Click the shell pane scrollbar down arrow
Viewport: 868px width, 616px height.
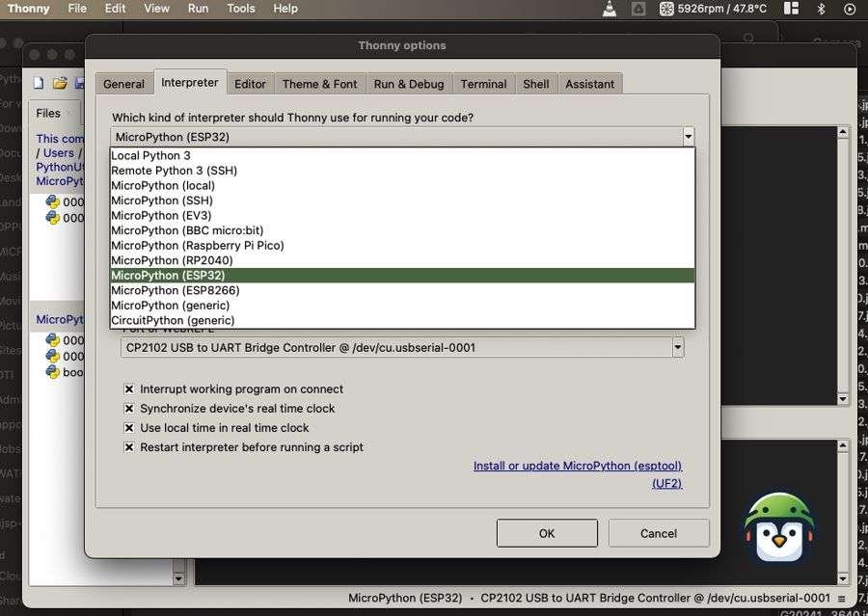tap(843, 579)
